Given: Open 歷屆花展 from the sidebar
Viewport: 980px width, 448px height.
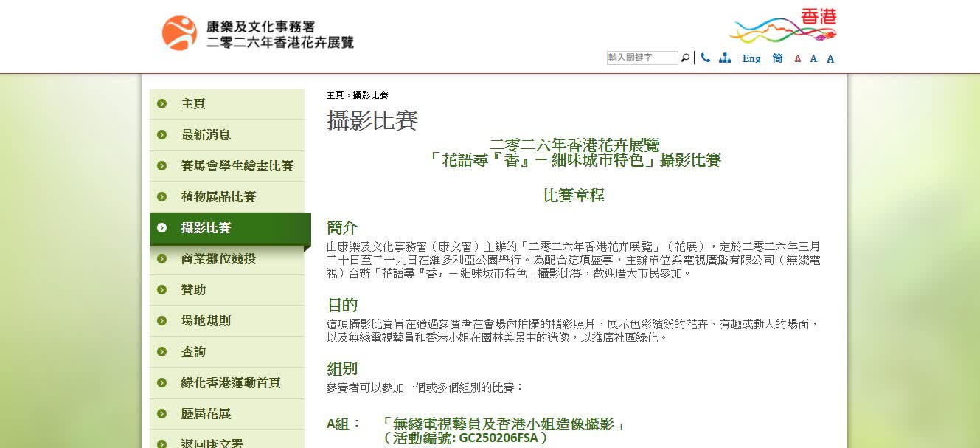Looking at the screenshot, I should point(206,414).
